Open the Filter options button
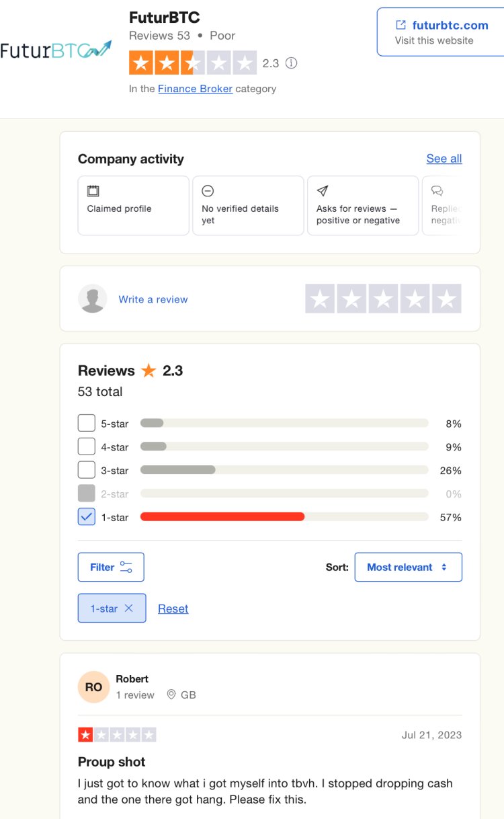This screenshot has width=504, height=819. [x=111, y=567]
